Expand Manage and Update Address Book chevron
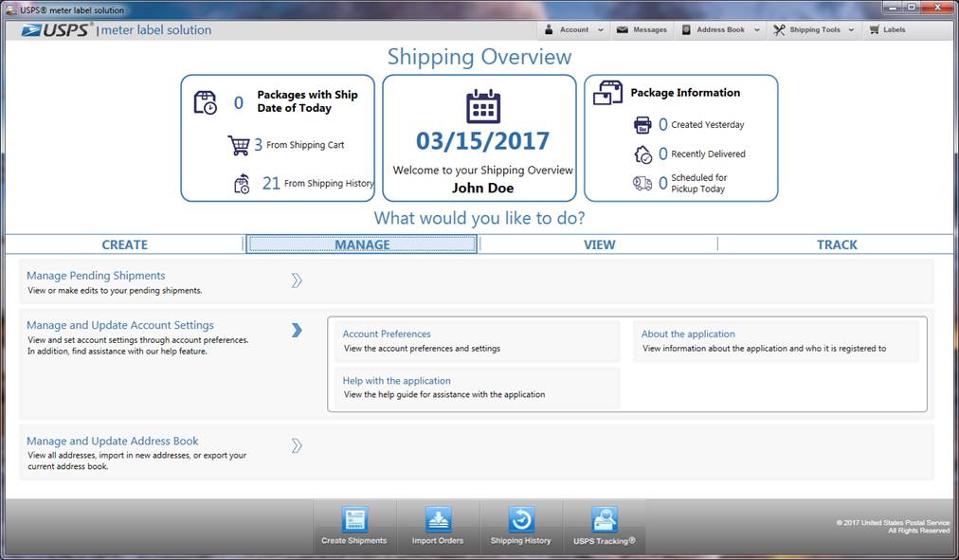Image resolution: width=959 pixels, height=560 pixels. point(297,445)
